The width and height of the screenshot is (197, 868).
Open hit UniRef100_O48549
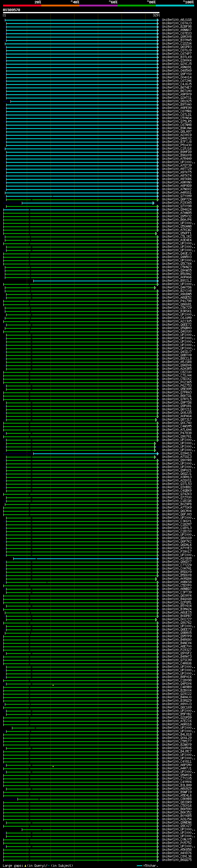point(177,71)
